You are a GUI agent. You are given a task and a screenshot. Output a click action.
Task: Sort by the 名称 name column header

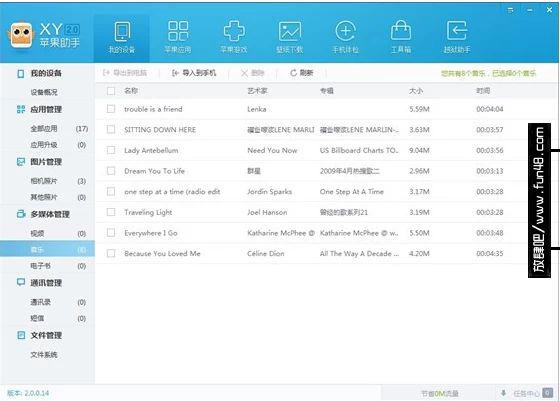(x=131, y=91)
